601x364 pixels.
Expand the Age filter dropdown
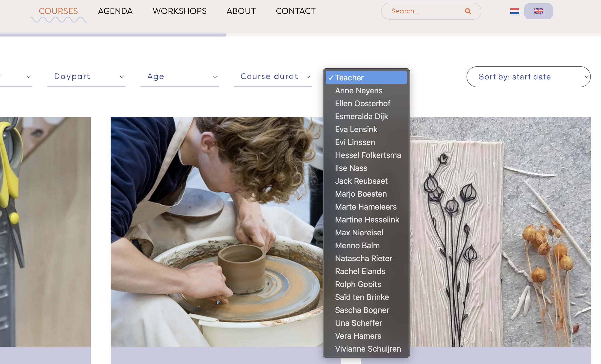[179, 76]
